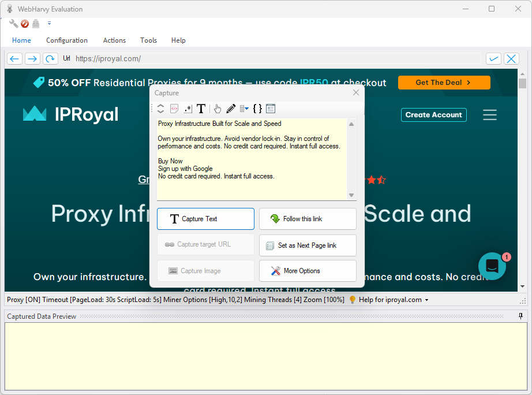Click the regular expression icon in Capture toolbar
532x395 pixels.
point(188,109)
